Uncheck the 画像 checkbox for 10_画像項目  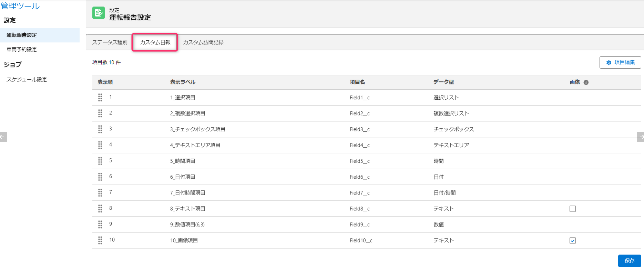click(573, 240)
